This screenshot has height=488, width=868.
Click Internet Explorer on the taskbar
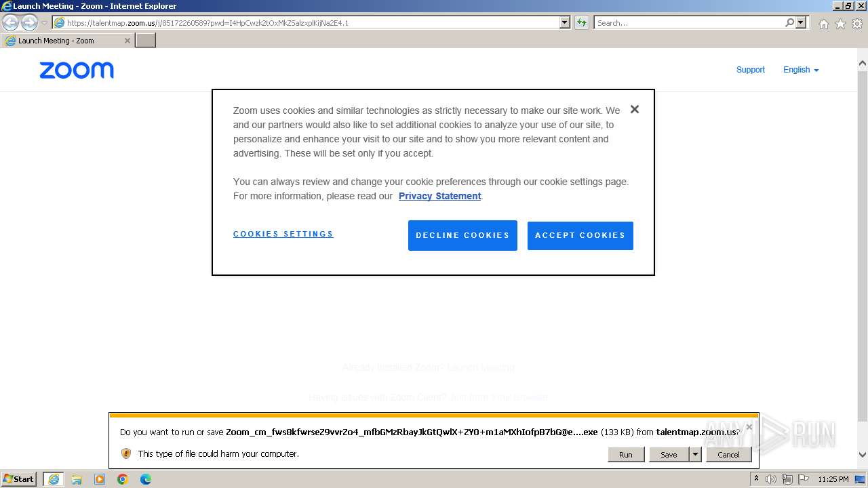(x=53, y=479)
